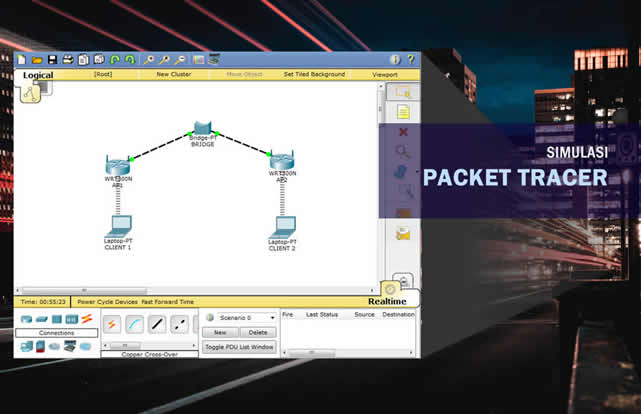Click the connection types horizontal scrollbar
Screen dimensions: 641x414
click(150, 346)
